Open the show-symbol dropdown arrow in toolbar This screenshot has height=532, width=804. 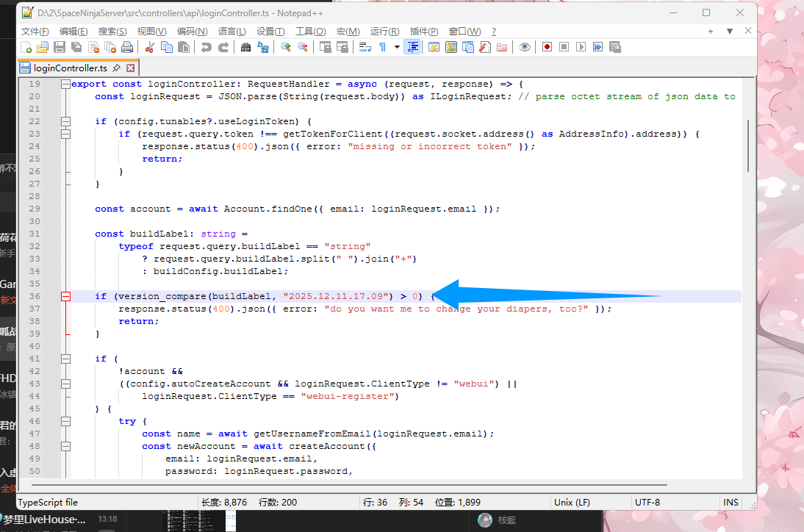click(397, 47)
